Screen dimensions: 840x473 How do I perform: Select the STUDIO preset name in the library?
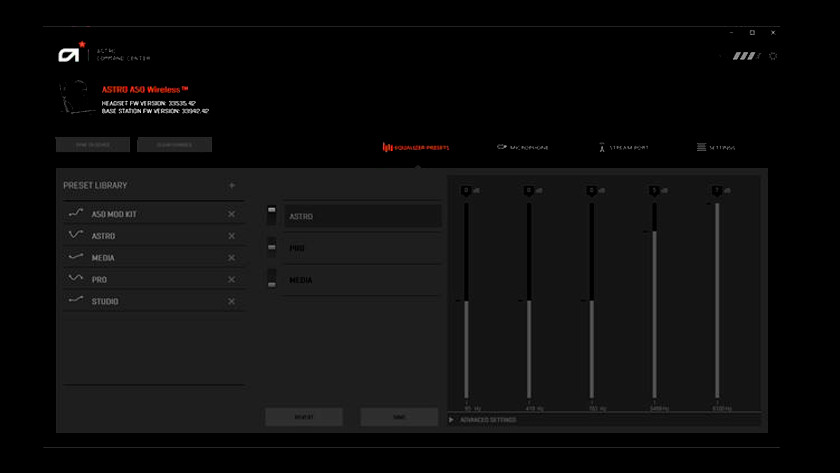tap(105, 302)
